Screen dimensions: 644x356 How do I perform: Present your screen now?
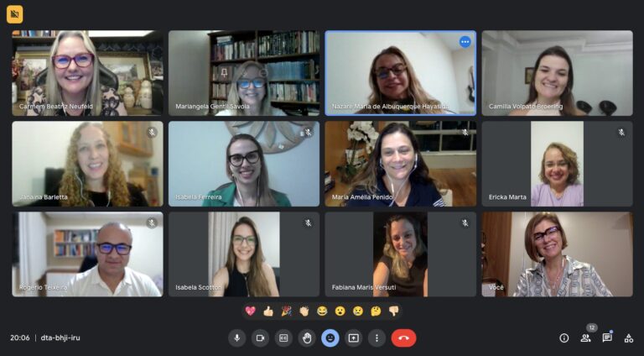pos(354,338)
